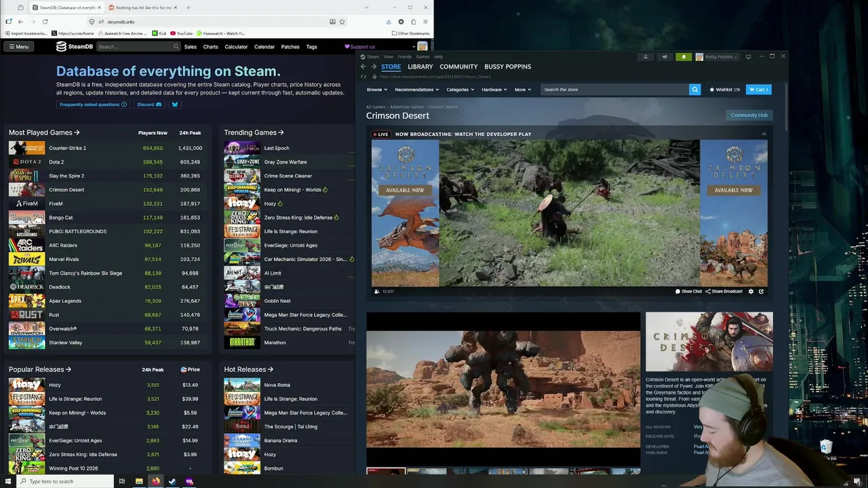The height and width of the screenshot is (488, 868).
Task: Open the Steam Friends menu
Action: (x=404, y=57)
